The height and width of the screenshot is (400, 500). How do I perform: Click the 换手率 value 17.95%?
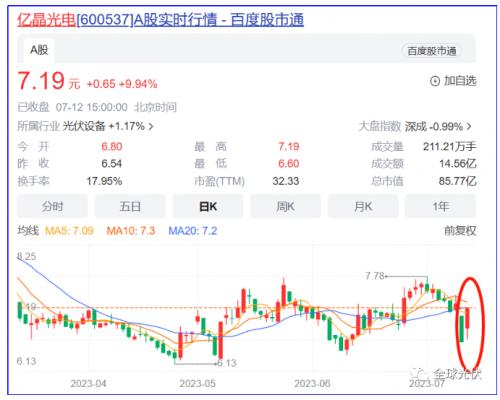click(x=104, y=181)
